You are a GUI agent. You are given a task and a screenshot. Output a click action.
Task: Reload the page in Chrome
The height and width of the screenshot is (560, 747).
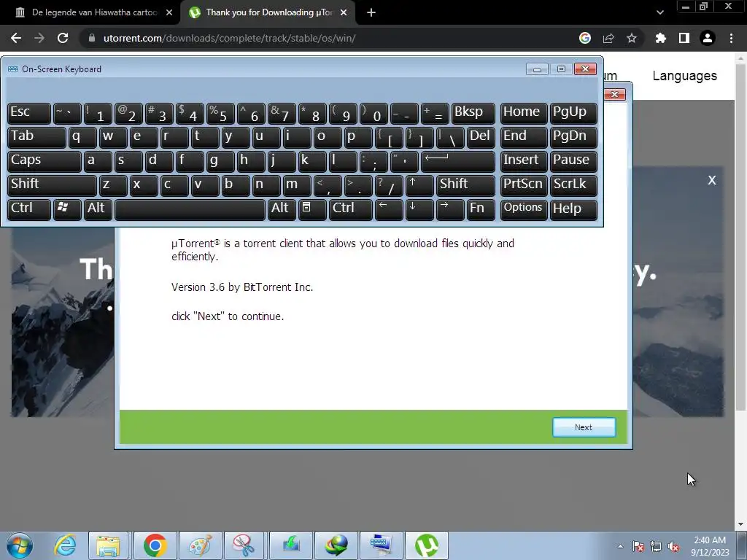click(x=63, y=38)
